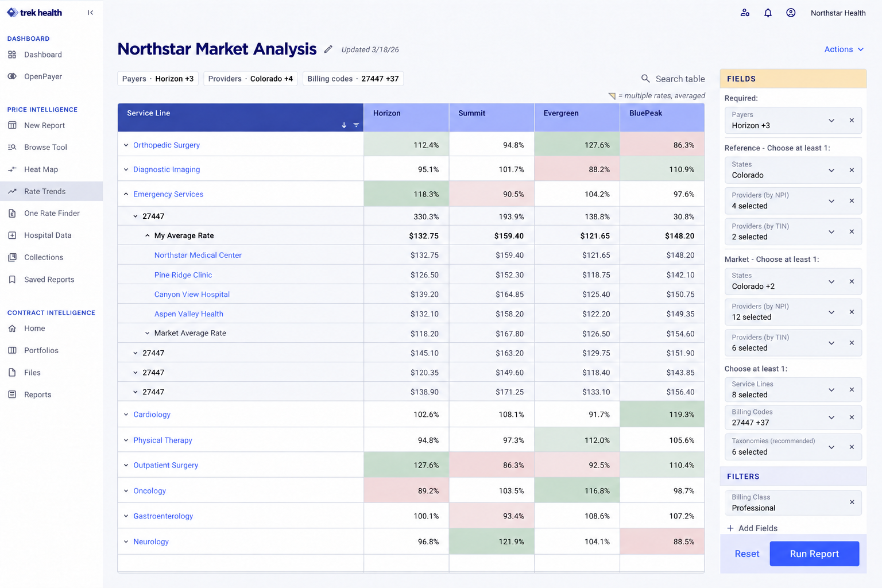Click the Hospital Data plus icon
882x588 pixels.
(12, 235)
